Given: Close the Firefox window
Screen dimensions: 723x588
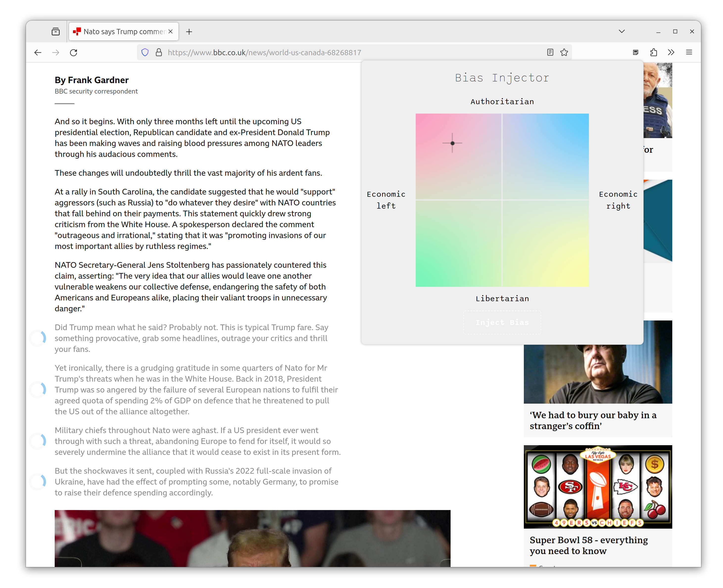Looking at the screenshot, I should point(692,31).
